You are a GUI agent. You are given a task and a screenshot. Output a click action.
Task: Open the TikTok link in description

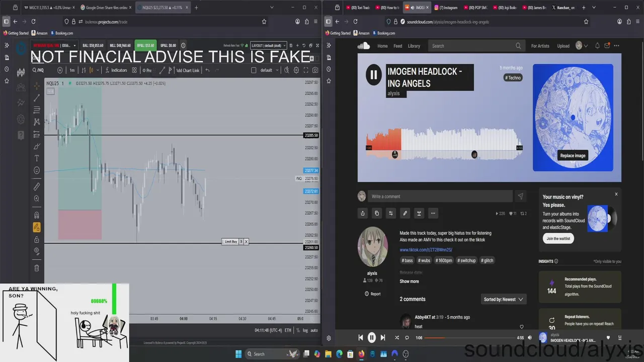pos(426,250)
